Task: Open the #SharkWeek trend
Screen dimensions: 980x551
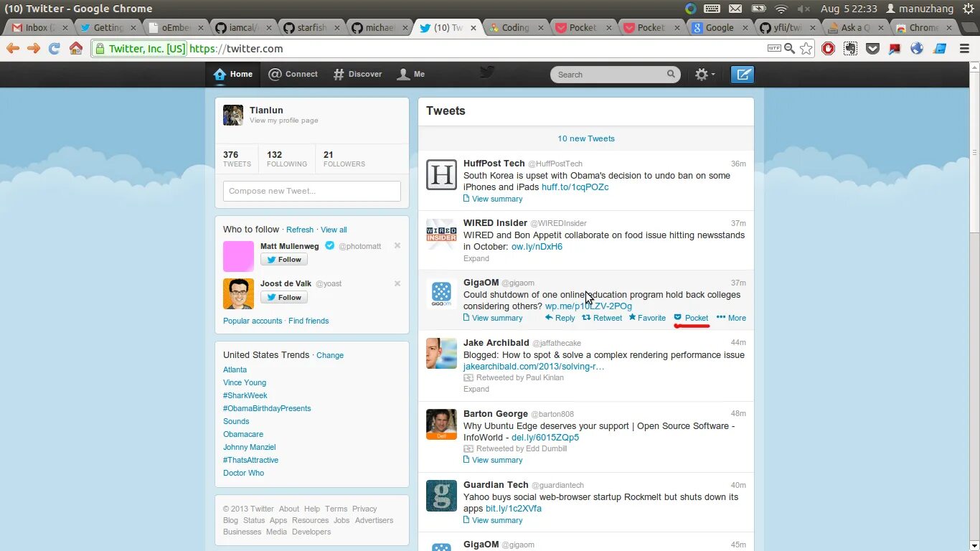Action: 245,395
